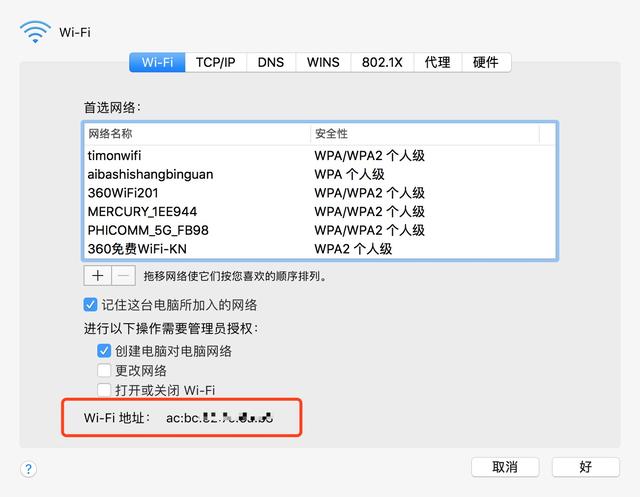Select the MERCURY_1EE944 network row
This screenshot has height=497, width=640.
[x=320, y=211]
